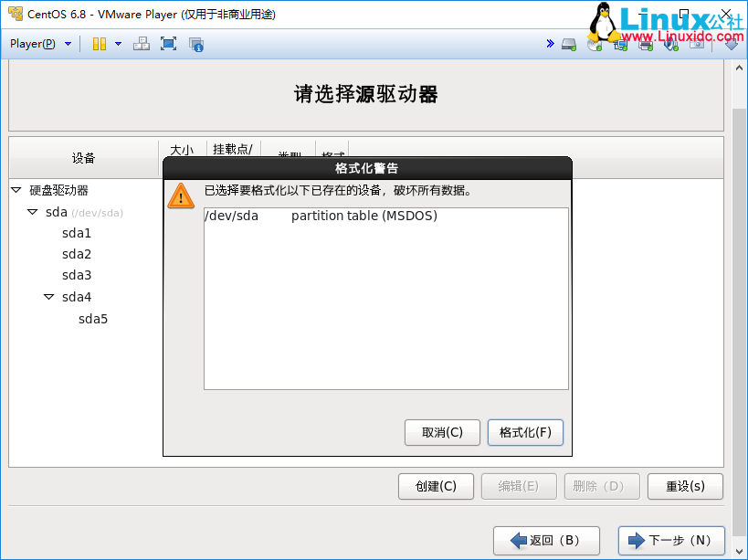Click the suspend virtual machine icon
The image size is (748, 560).
(x=99, y=43)
